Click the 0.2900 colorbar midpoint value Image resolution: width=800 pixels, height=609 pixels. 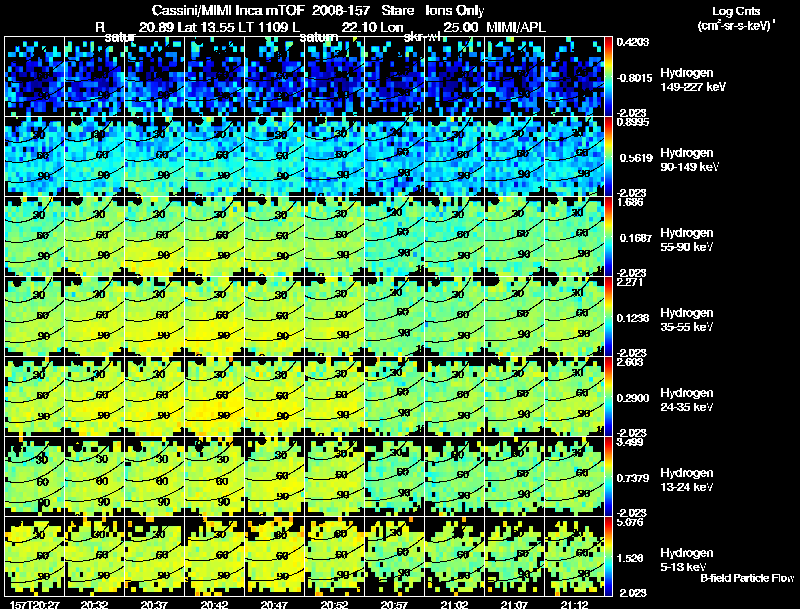click(633, 398)
